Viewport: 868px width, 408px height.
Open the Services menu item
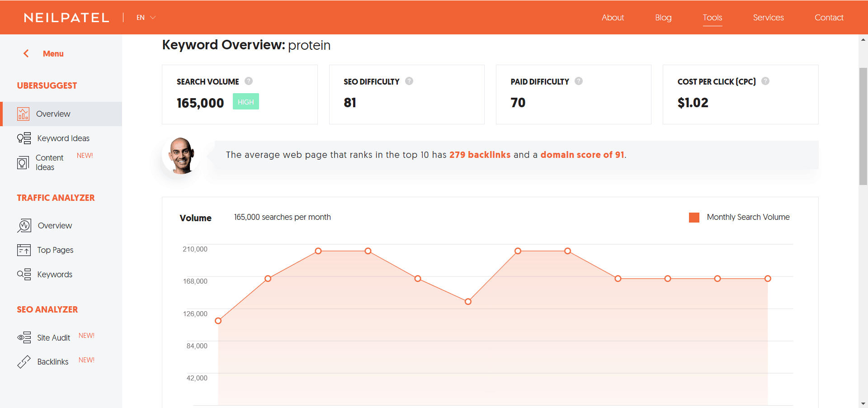click(x=768, y=18)
